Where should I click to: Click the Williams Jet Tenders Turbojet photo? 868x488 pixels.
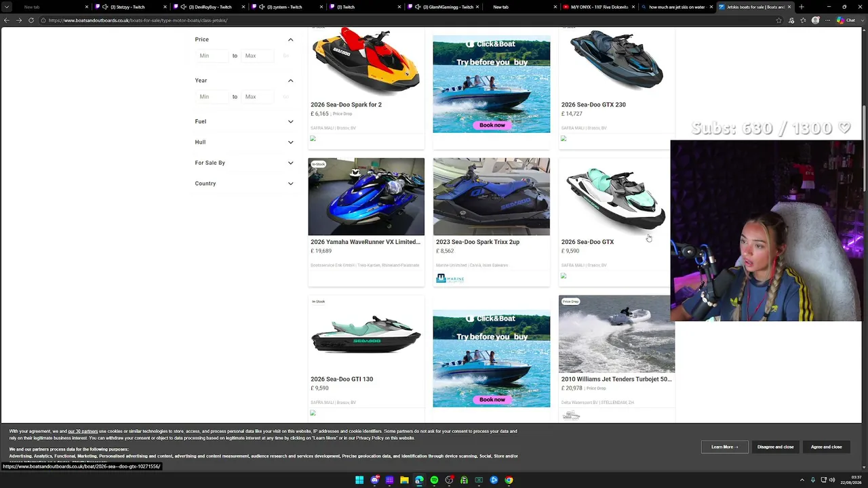click(616, 334)
